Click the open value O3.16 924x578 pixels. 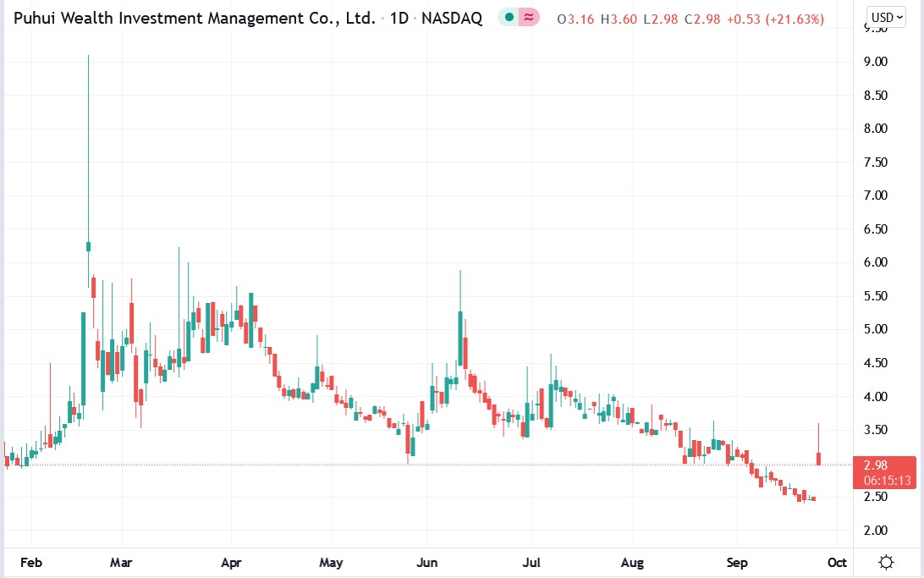point(575,19)
